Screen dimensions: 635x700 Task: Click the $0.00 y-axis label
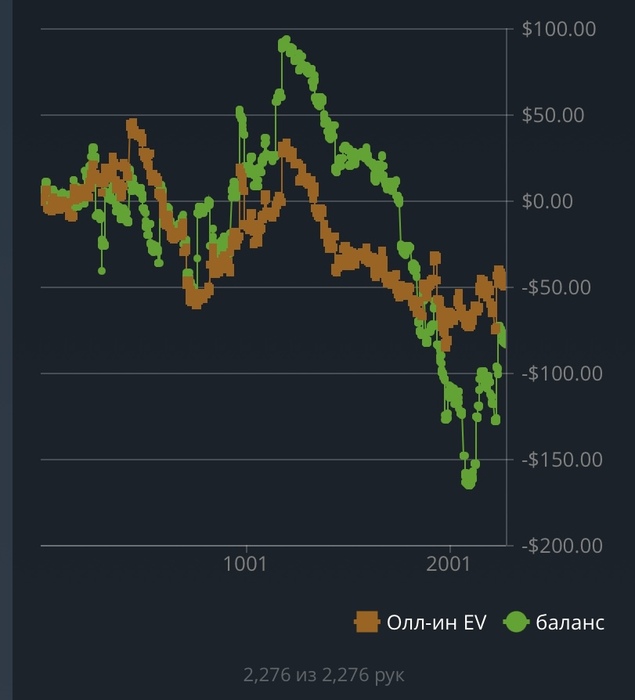(x=547, y=201)
